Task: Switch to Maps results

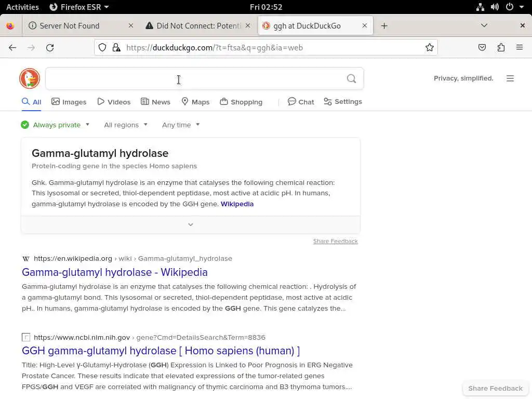Action: (x=195, y=102)
